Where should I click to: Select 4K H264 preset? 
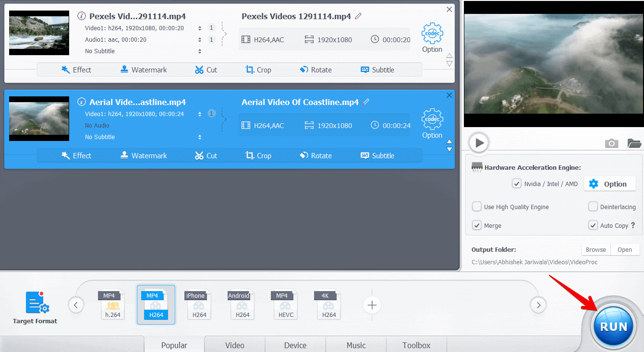[328, 305]
